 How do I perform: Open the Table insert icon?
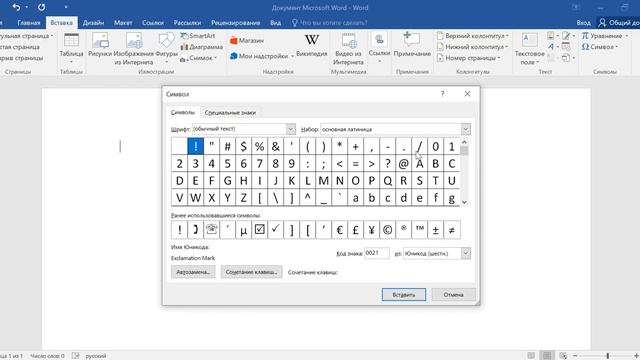[x=71, y=48]
